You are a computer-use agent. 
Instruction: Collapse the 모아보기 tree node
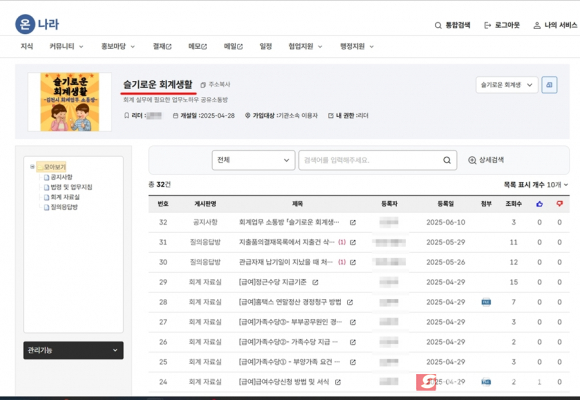(x=33, y=167)
